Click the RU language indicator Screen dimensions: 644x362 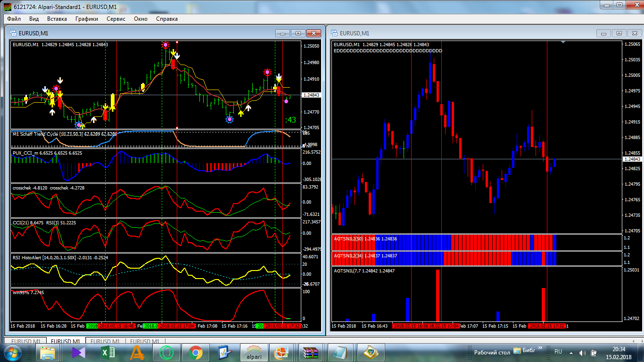558,352
